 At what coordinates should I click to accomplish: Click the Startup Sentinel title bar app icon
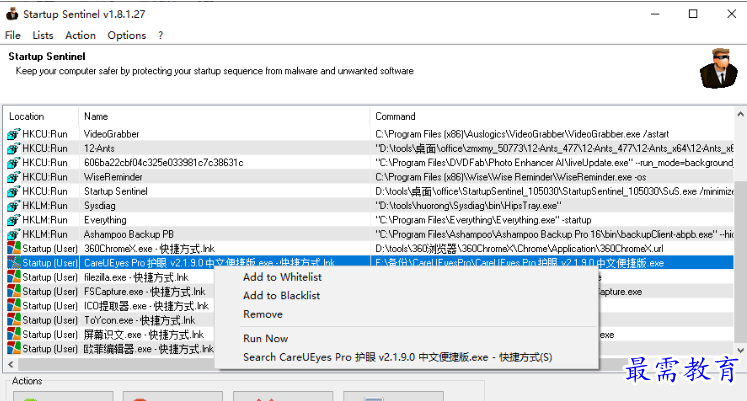12,14
